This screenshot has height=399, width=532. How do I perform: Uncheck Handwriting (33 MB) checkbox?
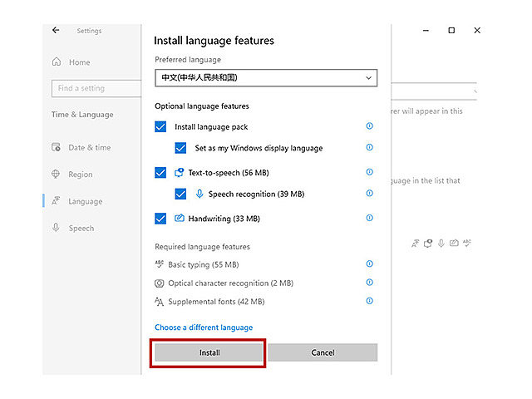click(160, 219)
